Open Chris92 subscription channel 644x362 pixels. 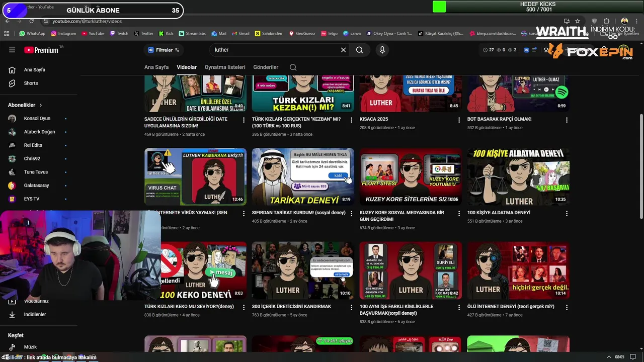32,158
